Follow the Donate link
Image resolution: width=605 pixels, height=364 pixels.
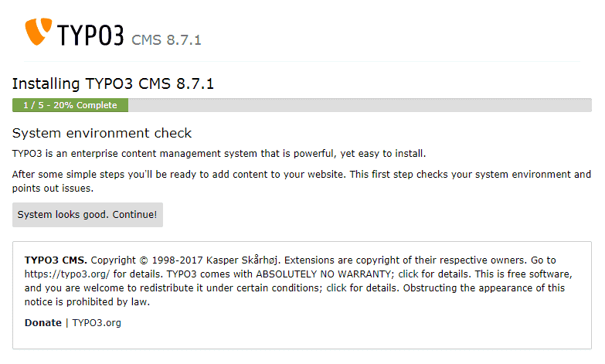pyautogui.click(x=43, y=323)
